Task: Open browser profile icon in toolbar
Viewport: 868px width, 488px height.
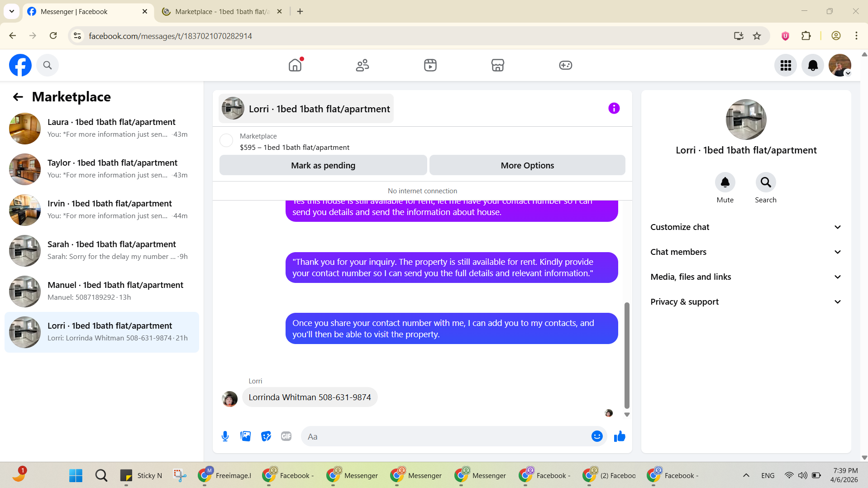Action: pyautogui.click(x=836, y=36)
